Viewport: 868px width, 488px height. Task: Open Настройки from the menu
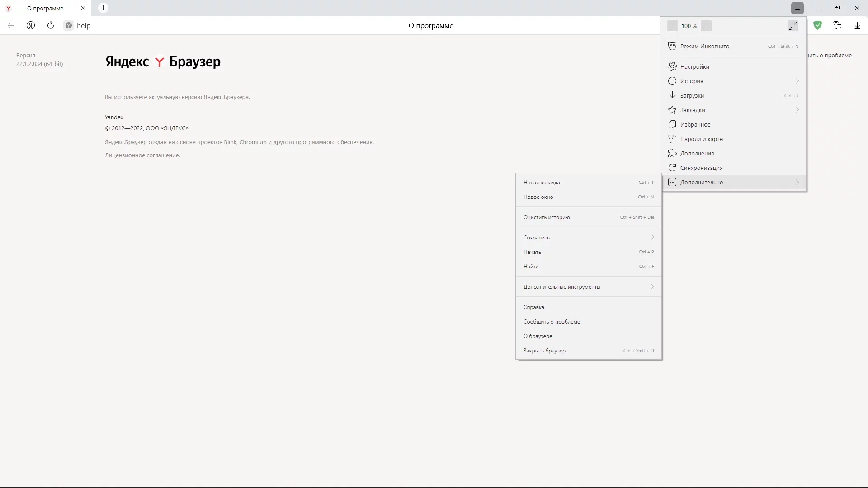tap(733, 66)
